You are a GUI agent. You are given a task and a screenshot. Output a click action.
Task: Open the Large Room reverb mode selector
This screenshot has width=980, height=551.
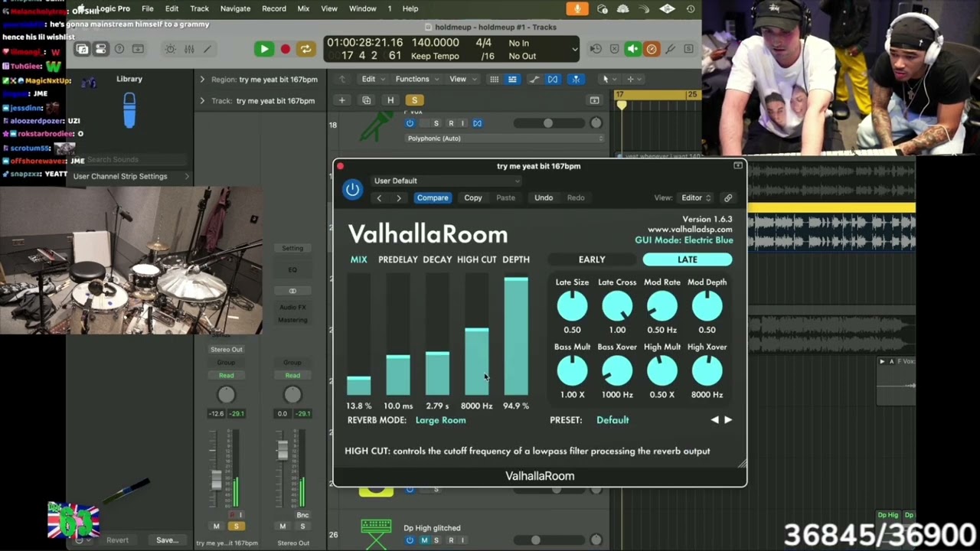click(x=440, y=420)
